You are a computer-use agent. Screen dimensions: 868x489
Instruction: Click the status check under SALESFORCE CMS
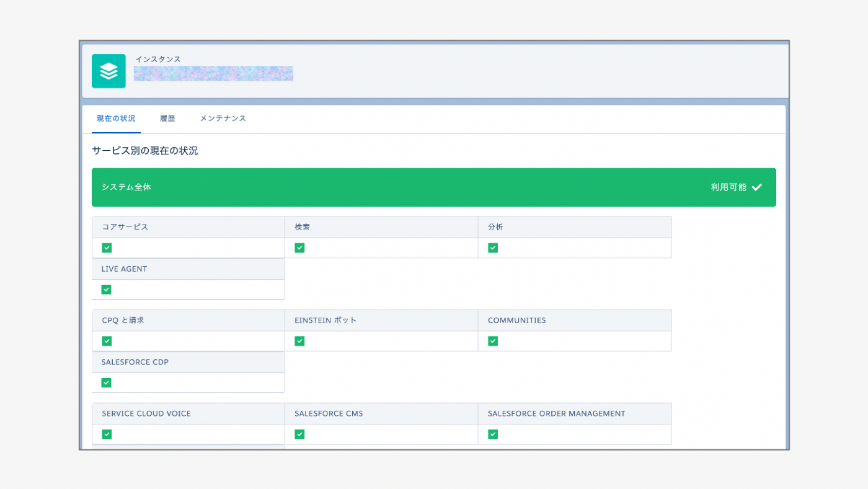(299, 434)
